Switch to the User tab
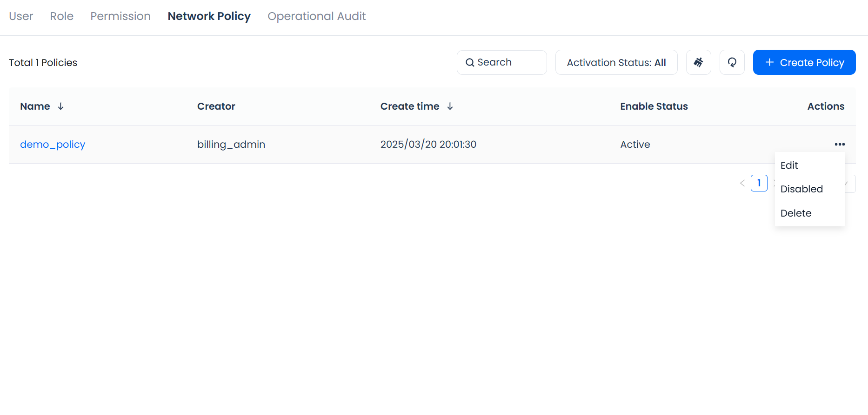868x415 pixels. tap(21, 16)
